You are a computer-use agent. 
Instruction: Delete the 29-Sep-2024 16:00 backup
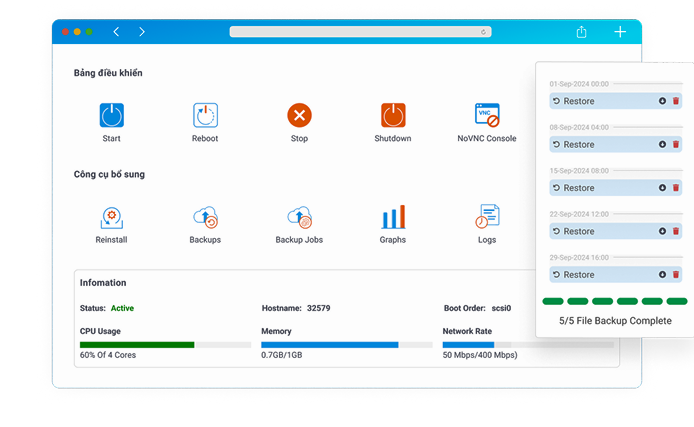[676, 274]
